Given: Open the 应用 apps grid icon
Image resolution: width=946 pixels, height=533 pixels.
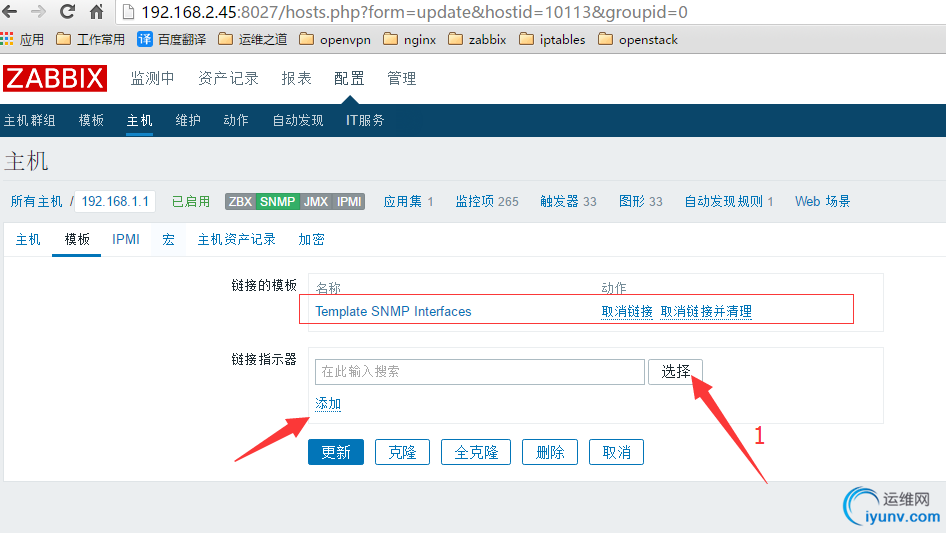Looking at the screenshot, I should click(x=7, y=39).
